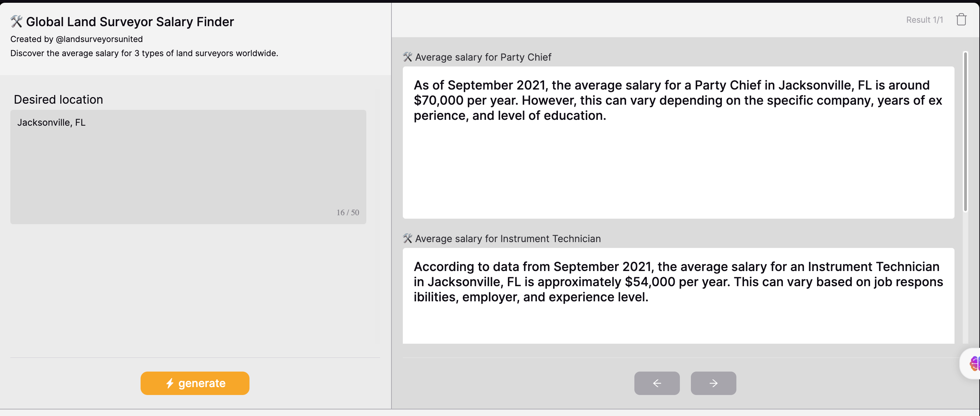This screenshot has height=416, width=980.
Task: Click tools icon next to Party Chief heading
Action: 407,57
